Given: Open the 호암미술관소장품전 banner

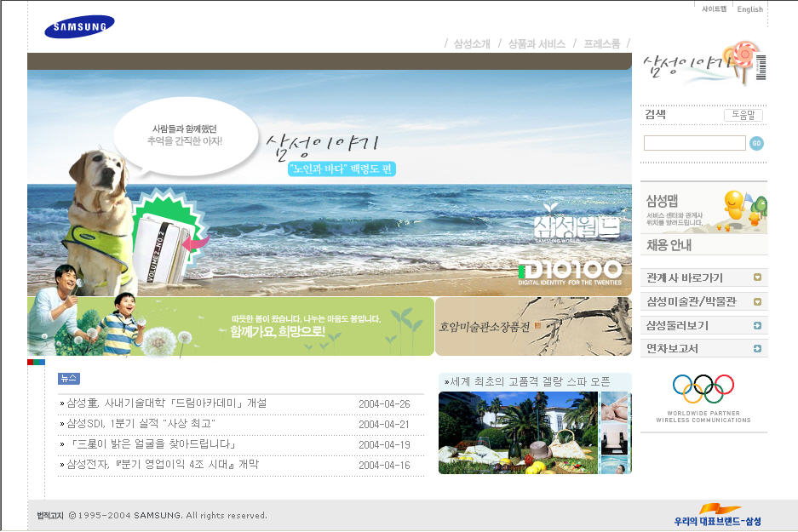Looking at the screenshot, I should click(533, 327).
